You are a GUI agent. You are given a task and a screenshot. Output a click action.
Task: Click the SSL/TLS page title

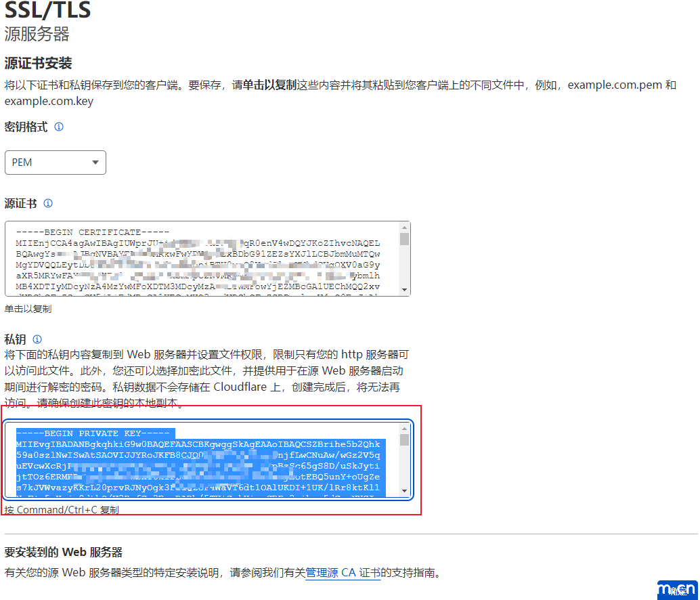coord(48,10)
